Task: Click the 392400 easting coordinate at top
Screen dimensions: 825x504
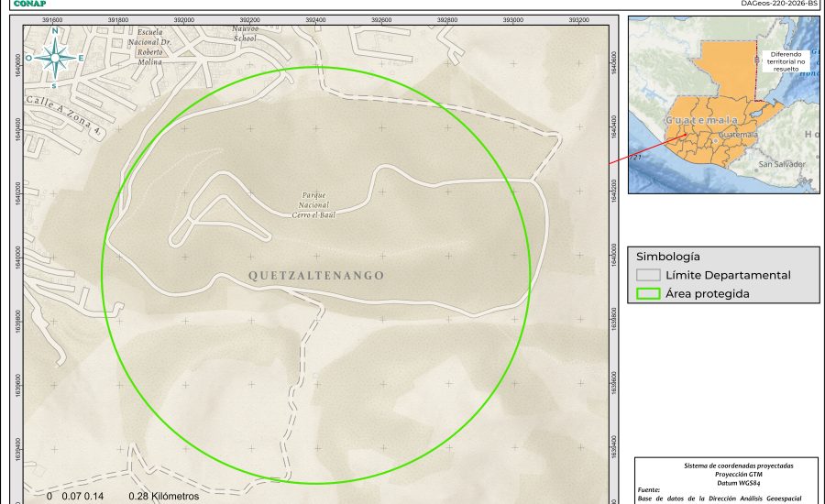Action: coord(315,19)
